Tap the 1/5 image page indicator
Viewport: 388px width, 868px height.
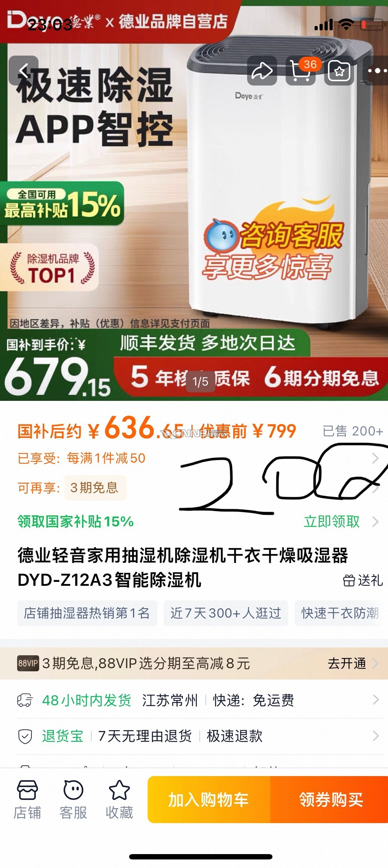pos(200,382)
